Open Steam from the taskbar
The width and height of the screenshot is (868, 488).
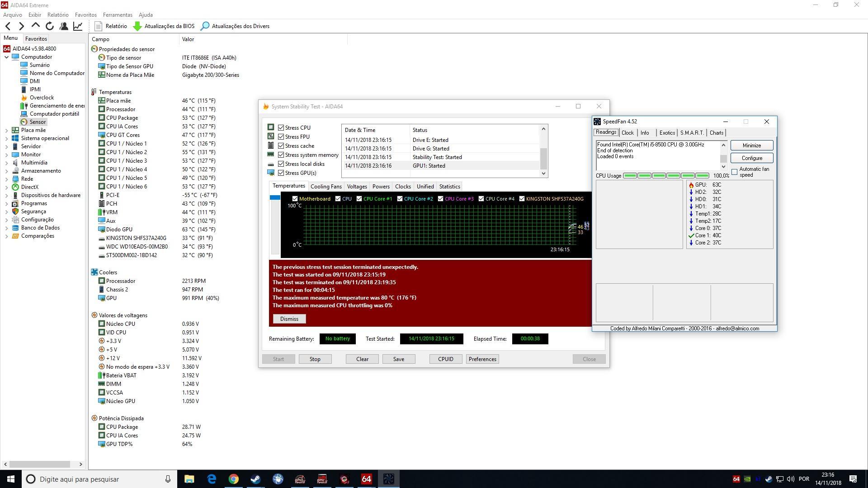pyautogui.click(x=256, y=479)
